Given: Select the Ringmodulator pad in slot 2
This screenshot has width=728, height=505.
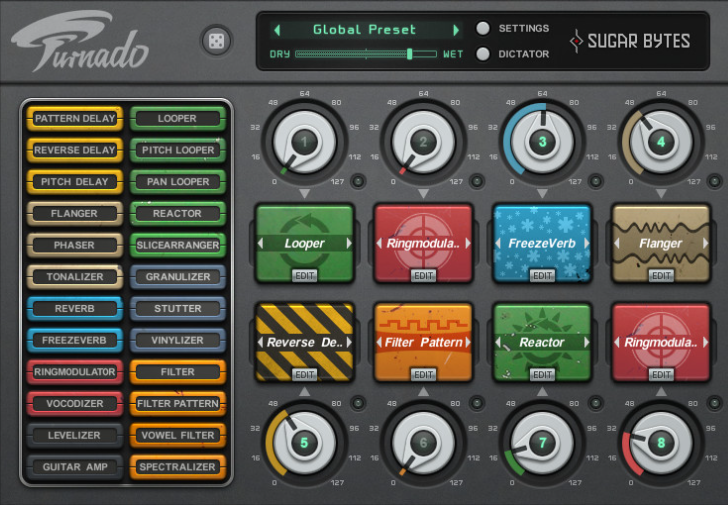Looking at the screenshot, I should click(423, 243).
